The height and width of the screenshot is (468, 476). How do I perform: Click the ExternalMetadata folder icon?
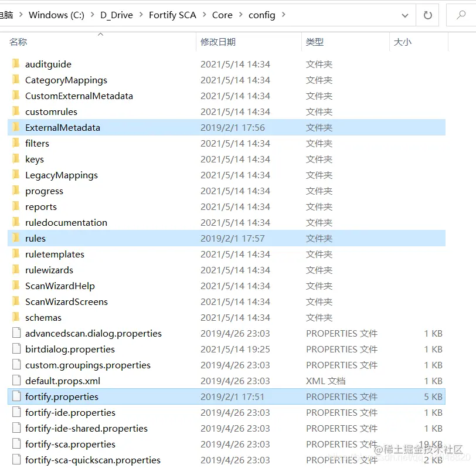(x=16, y=127)
